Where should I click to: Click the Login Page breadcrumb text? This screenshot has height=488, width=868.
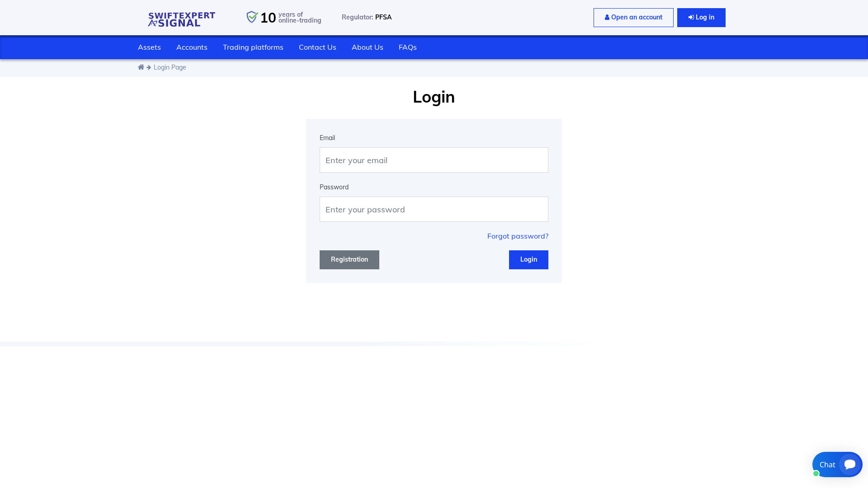click(170, 67)
